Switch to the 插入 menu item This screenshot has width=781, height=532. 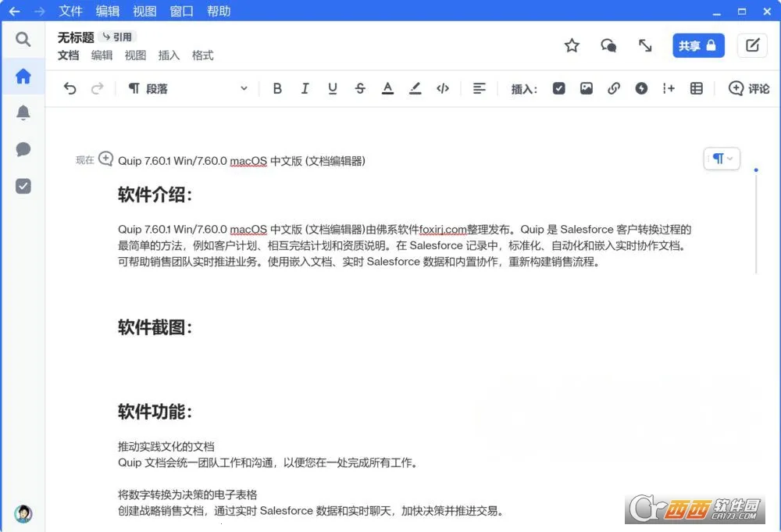tap(169, 55)
